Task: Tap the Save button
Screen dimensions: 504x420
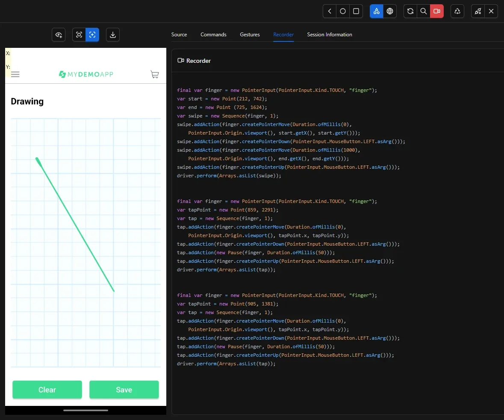Action: (x=124, y=390)
